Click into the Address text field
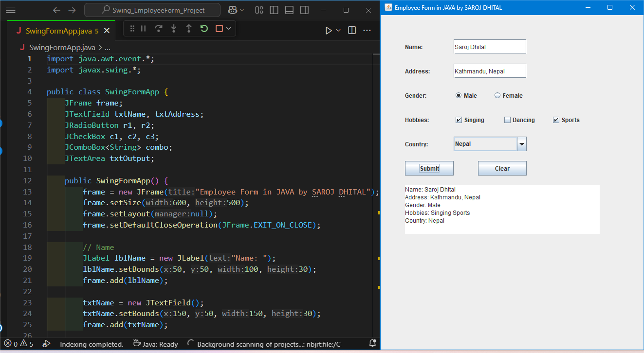 [x=489, y=71]
